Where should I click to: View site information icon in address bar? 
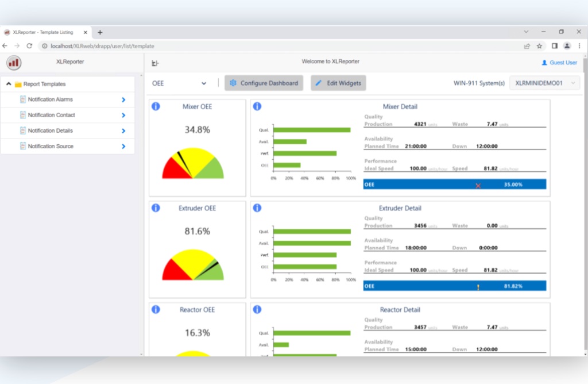coord(45,46)
